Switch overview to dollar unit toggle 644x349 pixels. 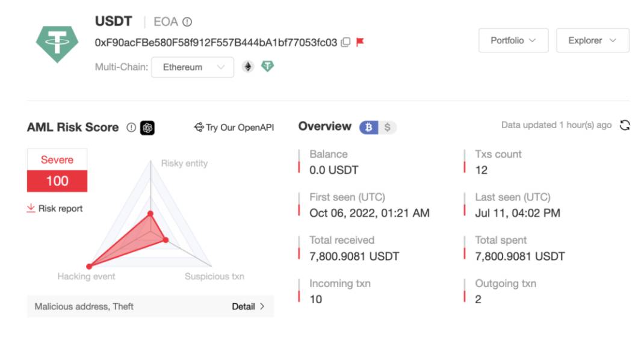(x=388, y=128)
